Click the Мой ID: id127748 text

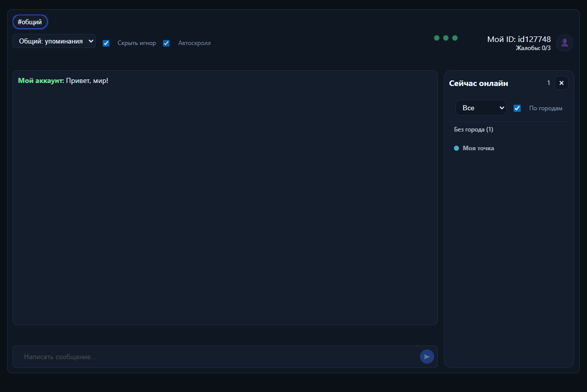point(519,39)
